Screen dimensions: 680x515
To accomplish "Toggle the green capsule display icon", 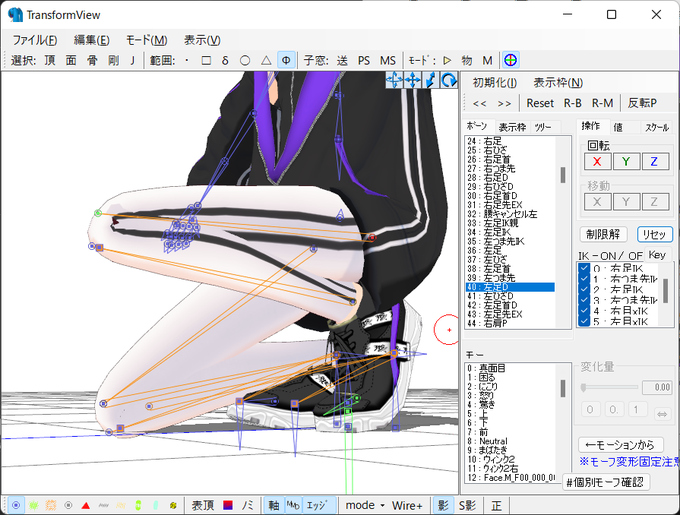I will click(138, 505).
